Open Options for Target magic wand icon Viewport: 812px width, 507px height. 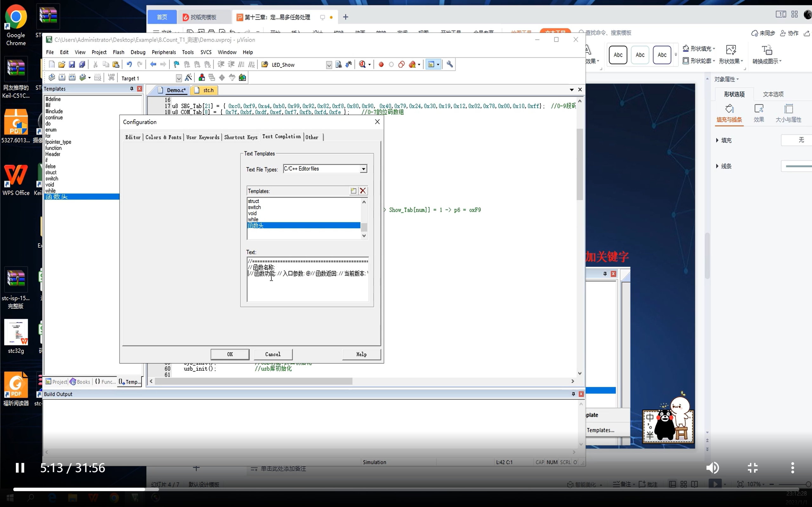pyautogui.click(x=188, y=78)
